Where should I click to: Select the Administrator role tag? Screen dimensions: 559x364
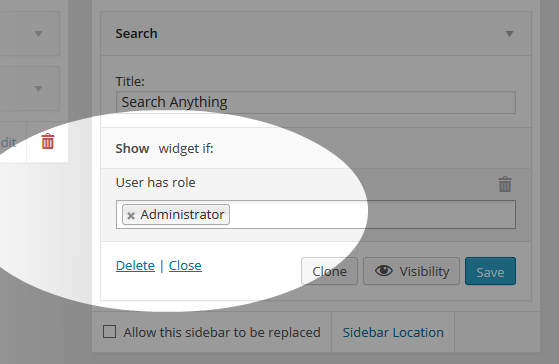click(182, 215)
